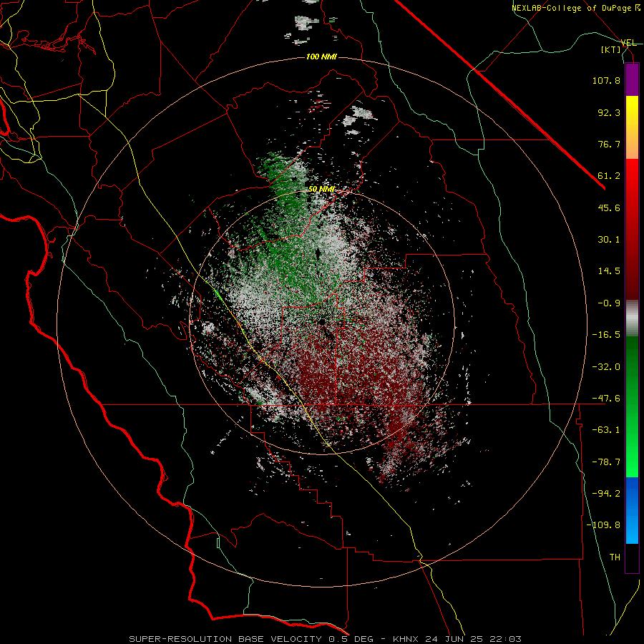
Task: Click the NEXLAB-College of DuPage label
Action: coord(571,8)
